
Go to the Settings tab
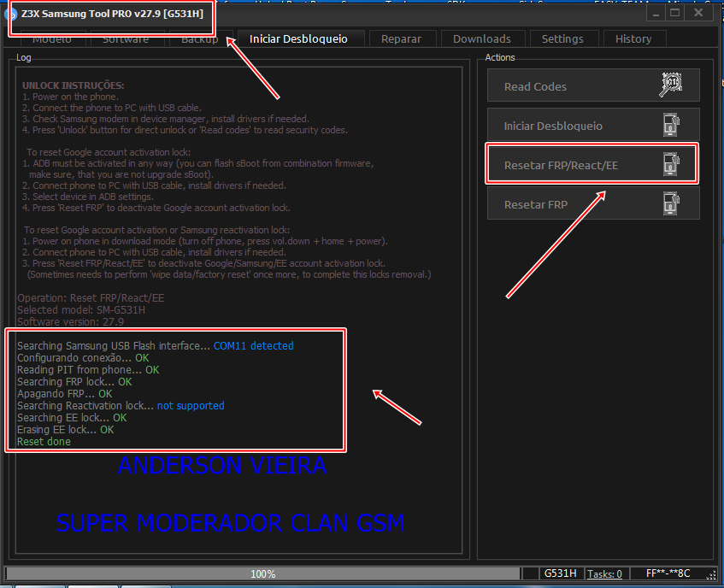point(562,38)
